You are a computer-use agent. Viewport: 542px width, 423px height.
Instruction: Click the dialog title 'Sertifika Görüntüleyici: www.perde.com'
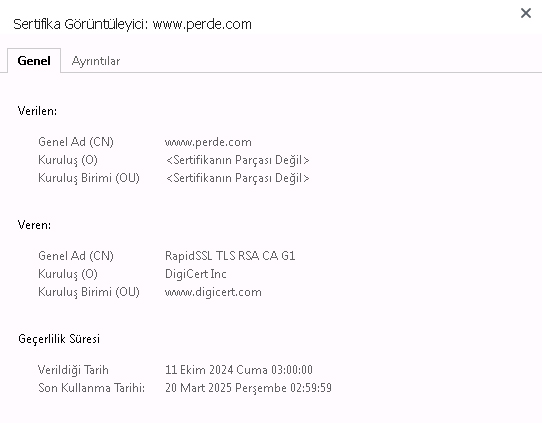132,24
